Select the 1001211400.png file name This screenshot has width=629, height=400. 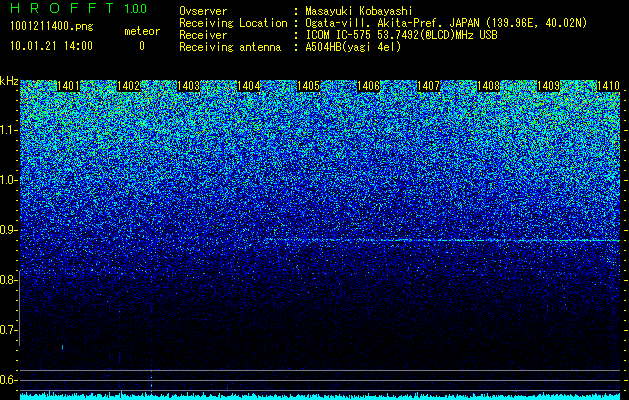click(x=52, y=27)
